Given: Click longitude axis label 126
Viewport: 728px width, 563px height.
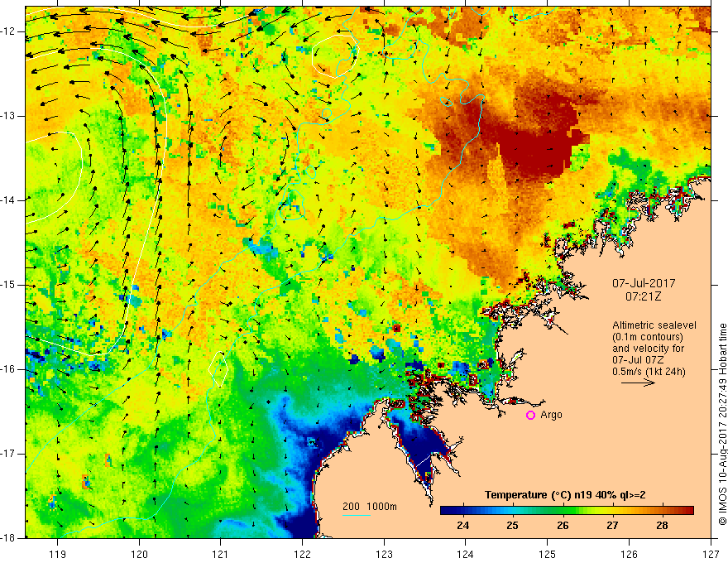Looking at the screenshot, I should 629,554.
